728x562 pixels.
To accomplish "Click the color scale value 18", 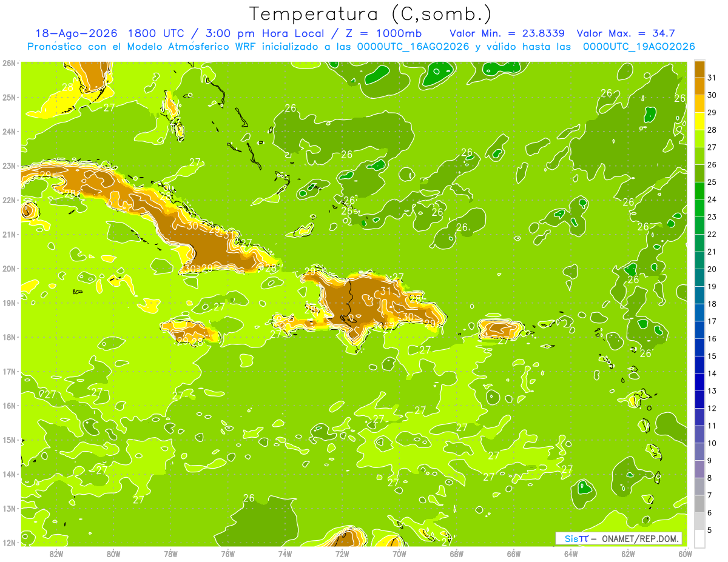I will [x=712, y=304].
